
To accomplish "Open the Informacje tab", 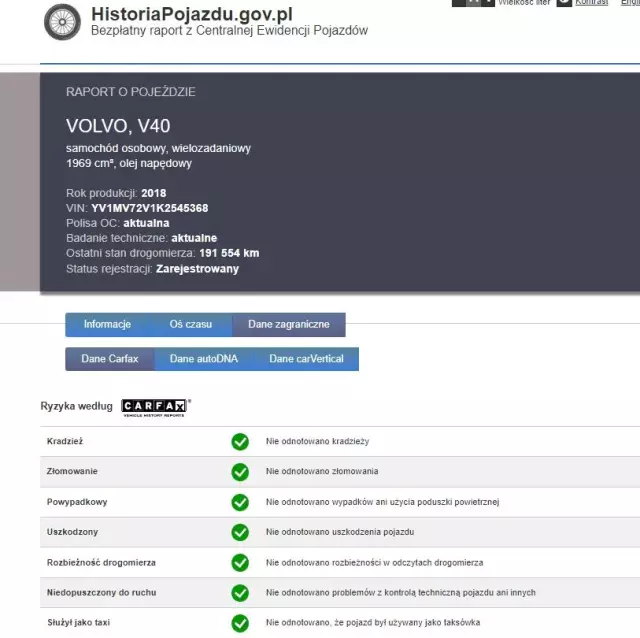I will click(x=107, y=325).
